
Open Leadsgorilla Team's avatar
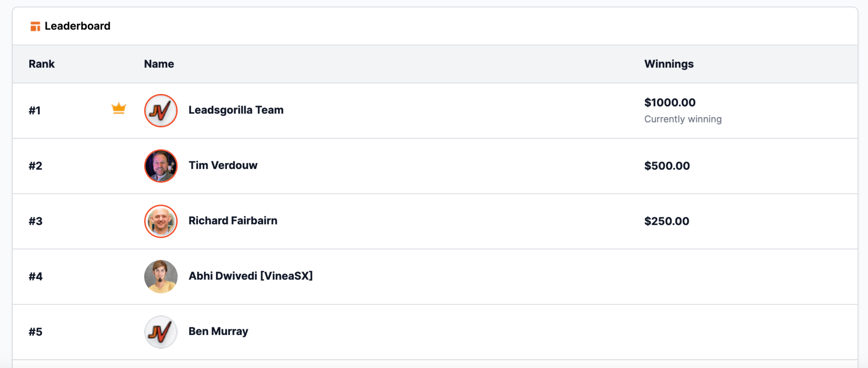click(x=161, y=111)
